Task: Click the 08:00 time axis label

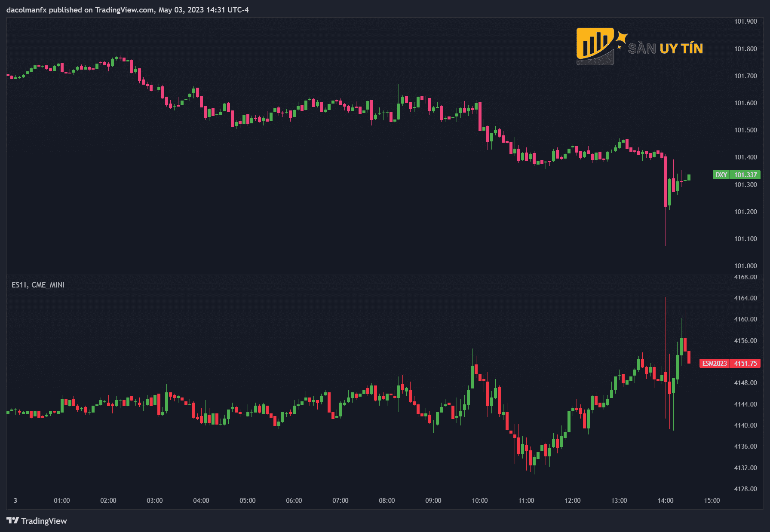Action: (387, 501)
